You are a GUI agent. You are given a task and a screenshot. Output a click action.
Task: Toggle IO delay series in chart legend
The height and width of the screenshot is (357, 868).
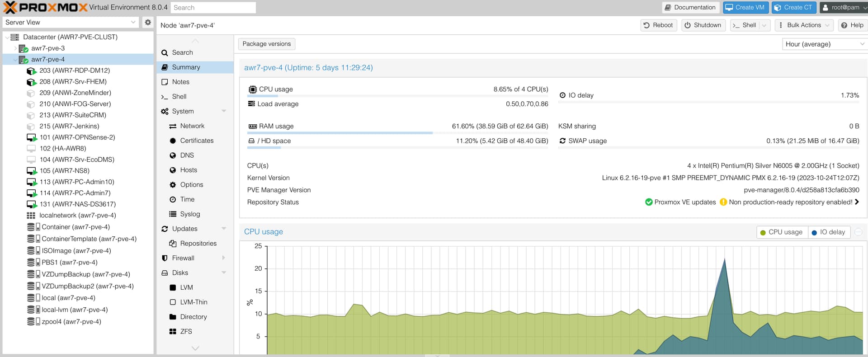click(829, 232)
